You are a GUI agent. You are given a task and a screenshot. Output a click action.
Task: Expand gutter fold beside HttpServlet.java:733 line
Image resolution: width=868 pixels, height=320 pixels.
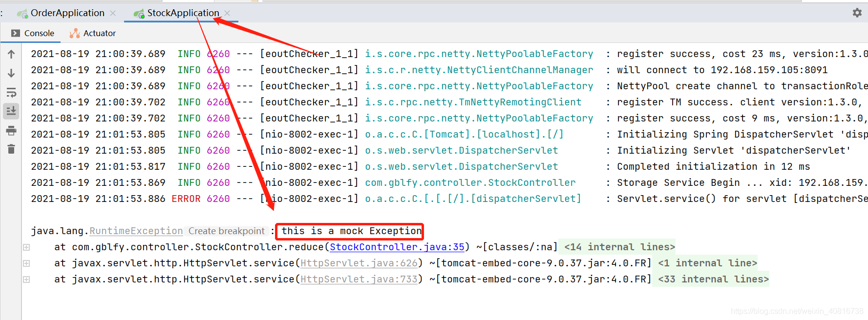tap(26, 280)
